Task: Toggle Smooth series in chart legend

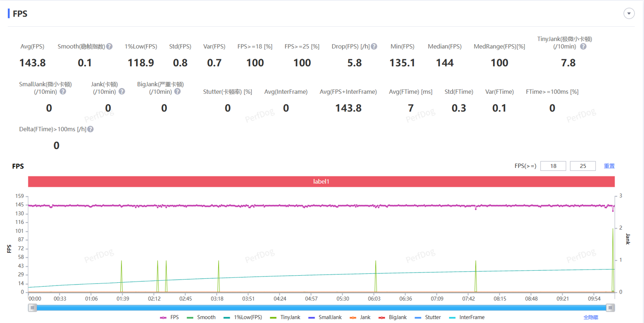Action: coord(201,317)
